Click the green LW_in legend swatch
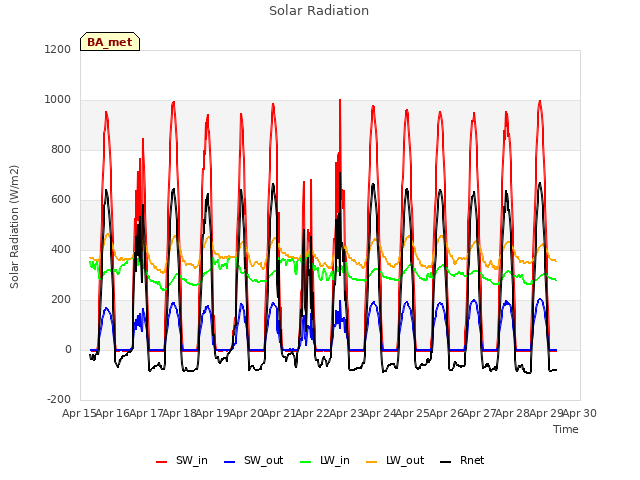 [x=306, y=462]
